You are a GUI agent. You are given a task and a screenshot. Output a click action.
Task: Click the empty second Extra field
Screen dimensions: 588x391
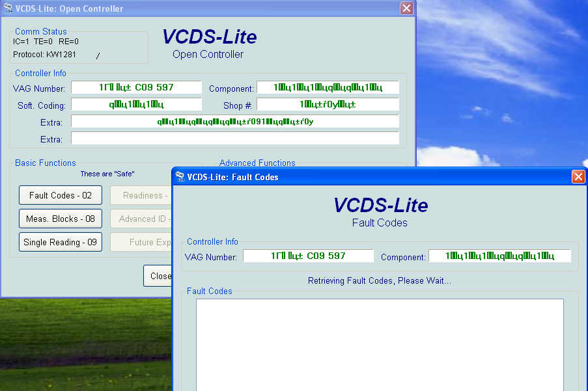click(234, 139)
